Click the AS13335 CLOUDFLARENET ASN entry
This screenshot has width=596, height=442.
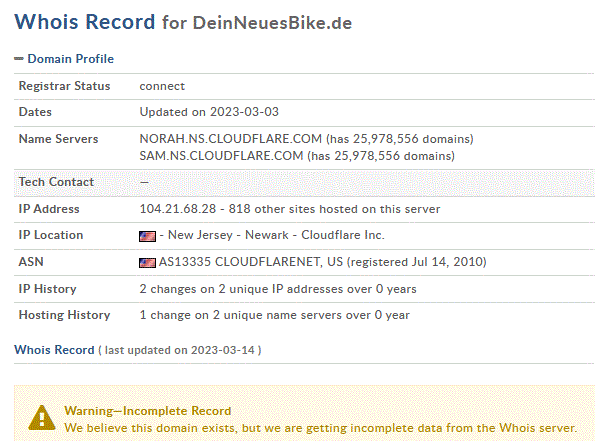coord(250,262)
